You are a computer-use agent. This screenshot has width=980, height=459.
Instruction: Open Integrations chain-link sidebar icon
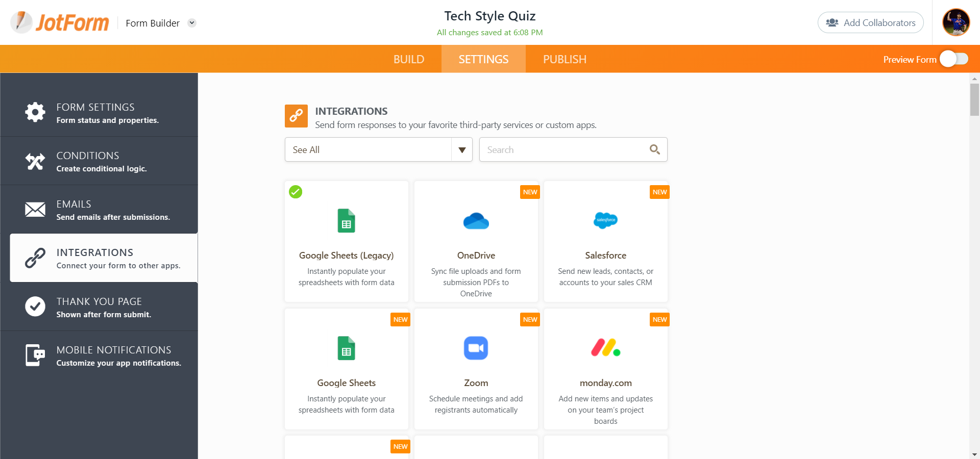click(35, 258)
